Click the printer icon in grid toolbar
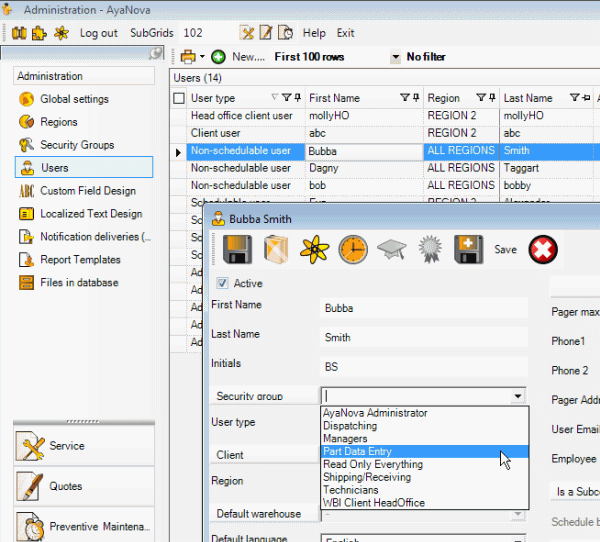 coord(188,57)
